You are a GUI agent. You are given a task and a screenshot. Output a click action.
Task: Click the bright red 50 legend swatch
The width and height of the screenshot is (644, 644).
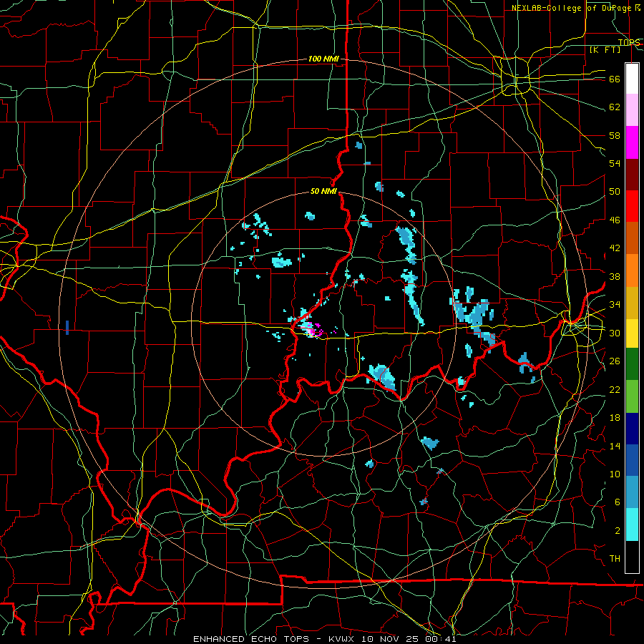click(632, 206)
